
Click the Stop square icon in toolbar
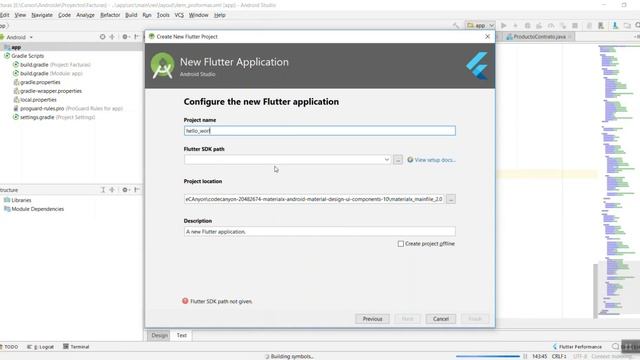575,26
